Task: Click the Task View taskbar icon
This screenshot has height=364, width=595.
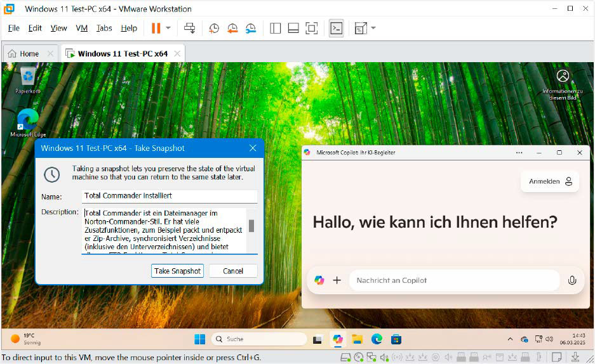Action: (x=318, y=339)
